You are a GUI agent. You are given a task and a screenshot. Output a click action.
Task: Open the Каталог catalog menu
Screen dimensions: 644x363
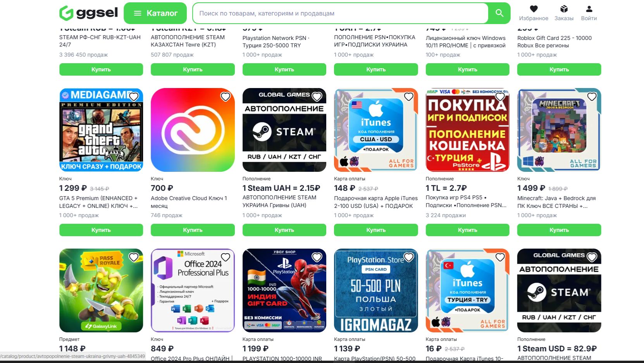155,13
